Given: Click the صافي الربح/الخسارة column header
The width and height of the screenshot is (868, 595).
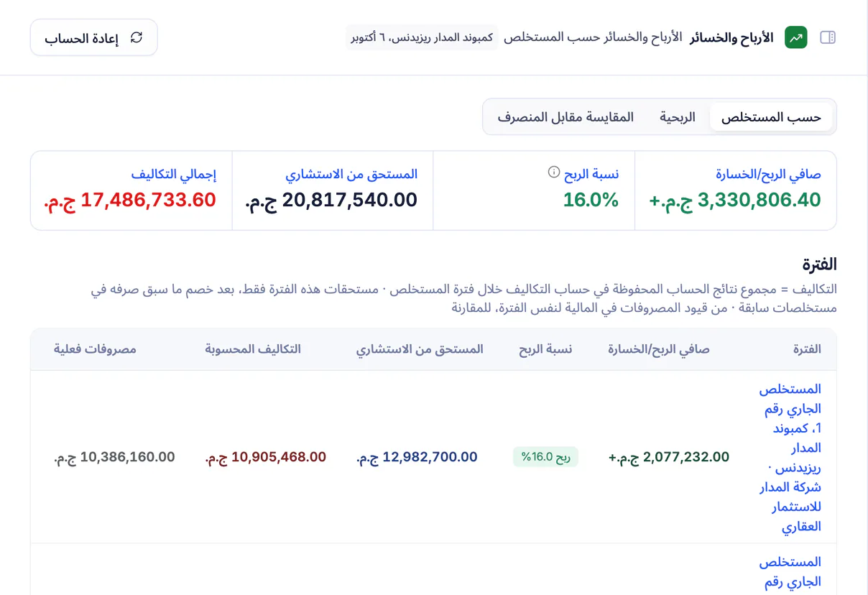Looking at the screenshot, I should click(659, 349).
